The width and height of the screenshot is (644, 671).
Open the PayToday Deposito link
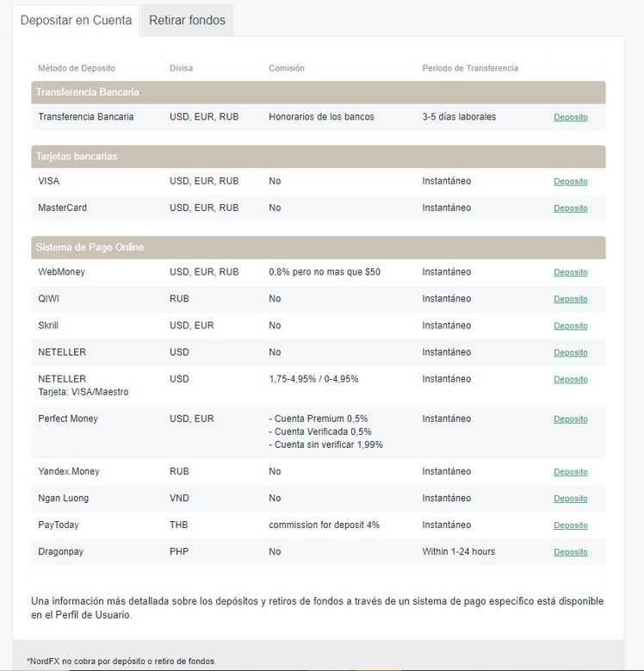click(x=571, y=525)
